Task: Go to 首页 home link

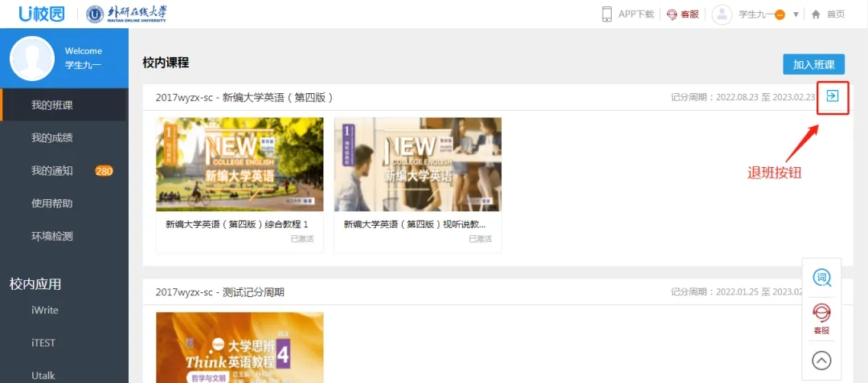Action: [836, 14]
